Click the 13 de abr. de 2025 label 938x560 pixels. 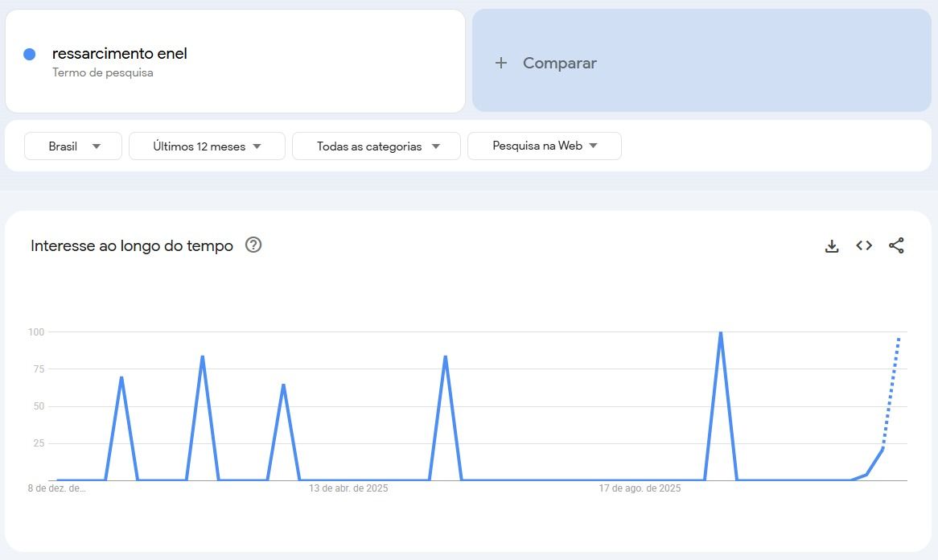[x=348, y=488]
